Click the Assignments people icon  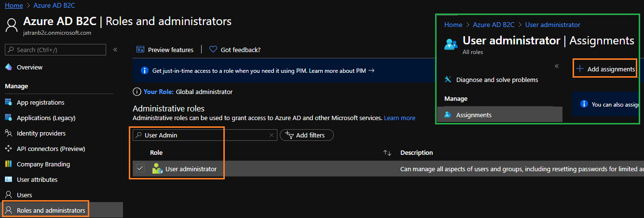448,115
